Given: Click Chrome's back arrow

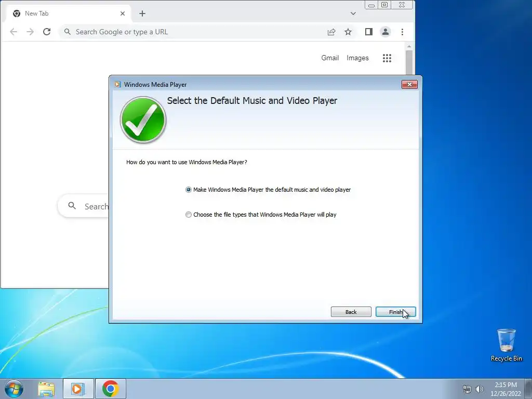Looking at the screenshot, I should tap(14, 32).
